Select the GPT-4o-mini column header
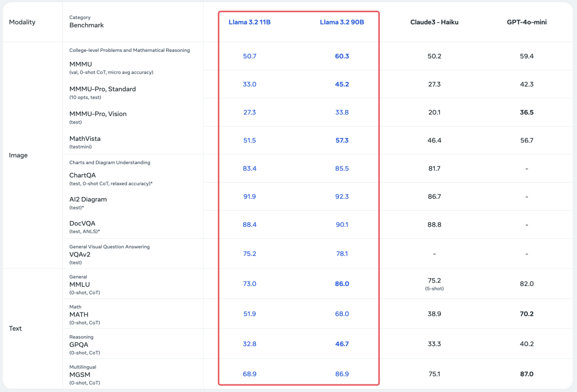 pyautogui.click(x=526, y=22)
